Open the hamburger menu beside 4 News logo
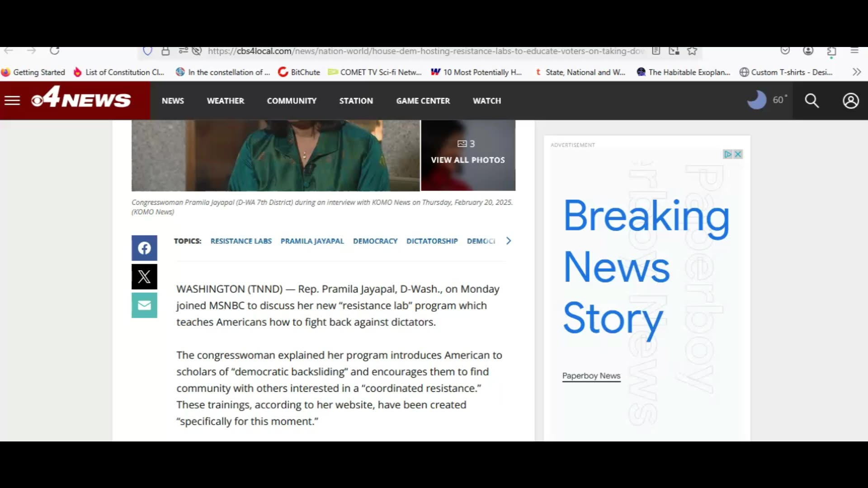Screen dimensions: 868x488 [x=12, y=100]
